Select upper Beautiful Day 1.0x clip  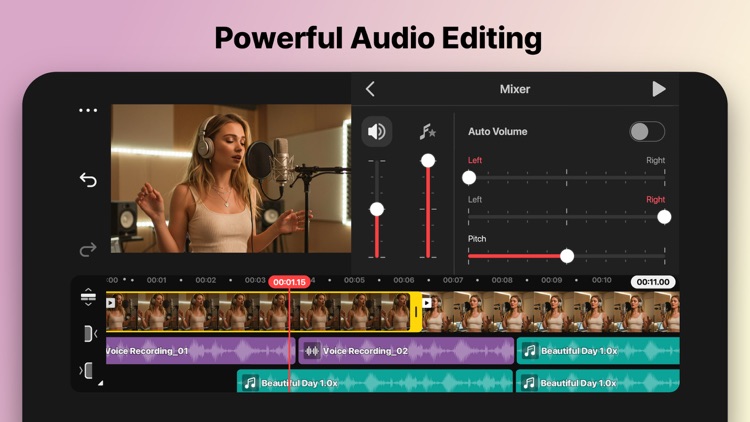pos(598,351)
